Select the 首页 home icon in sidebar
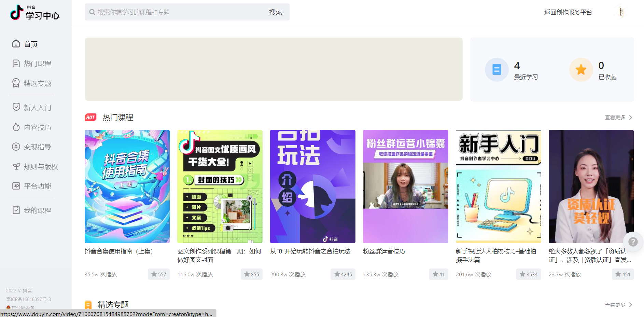Screen dimensions: 644x317 16,43
